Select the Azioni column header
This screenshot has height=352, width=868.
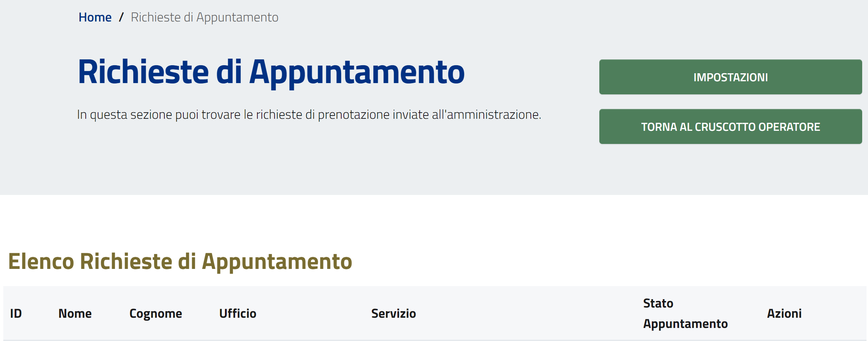point(784,314)
